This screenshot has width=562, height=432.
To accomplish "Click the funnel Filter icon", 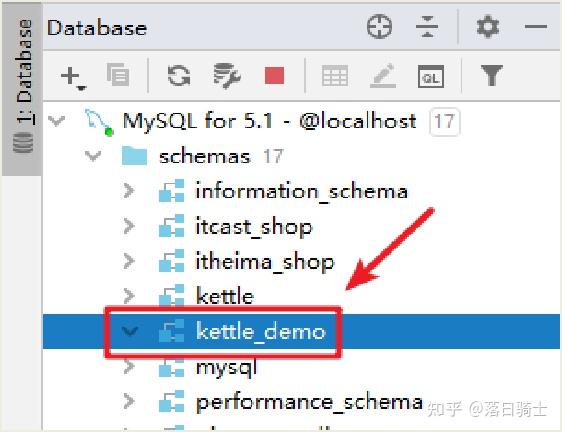I will (491, 75).
